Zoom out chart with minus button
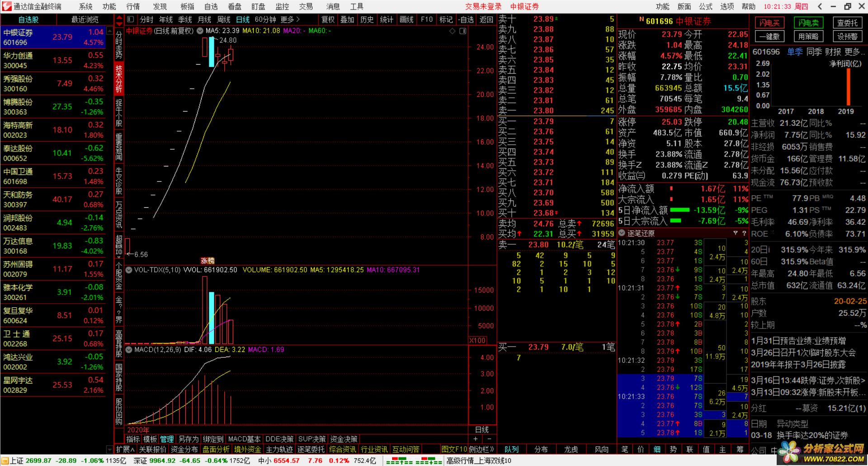Viewport: 868px width, 466px height. coord(489,439)
